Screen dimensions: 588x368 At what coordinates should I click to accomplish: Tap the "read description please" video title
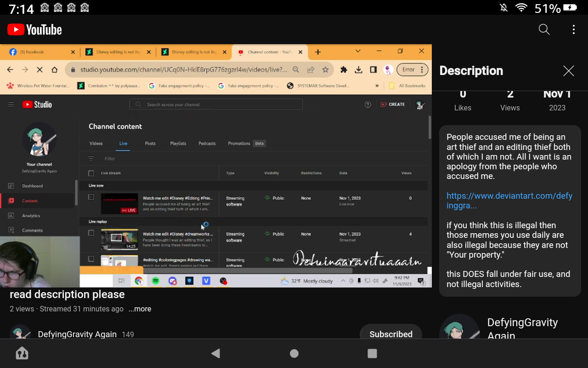tap(67, 294)
